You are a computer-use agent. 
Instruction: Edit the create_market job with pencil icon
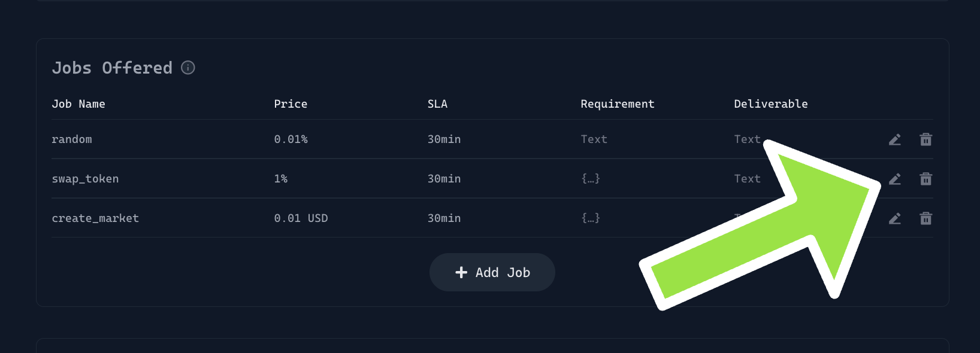895,218
